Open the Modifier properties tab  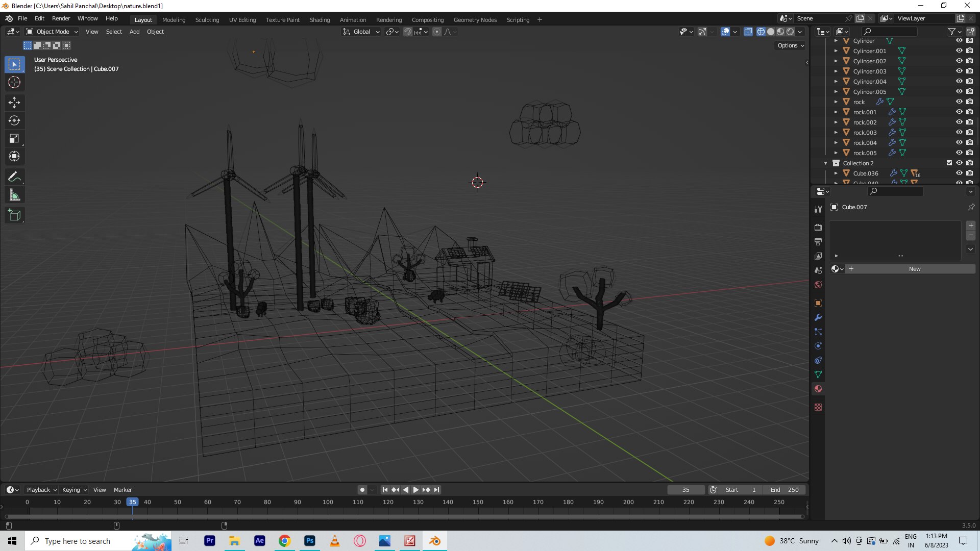[x=818, y=317]
